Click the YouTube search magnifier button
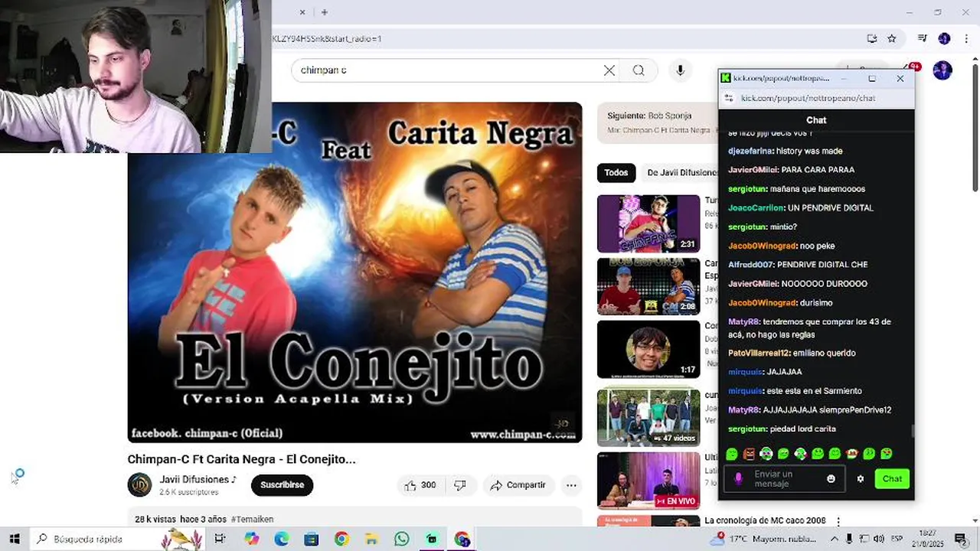The image size is (980, 551). pyautogui.click(x=639, y=70)
